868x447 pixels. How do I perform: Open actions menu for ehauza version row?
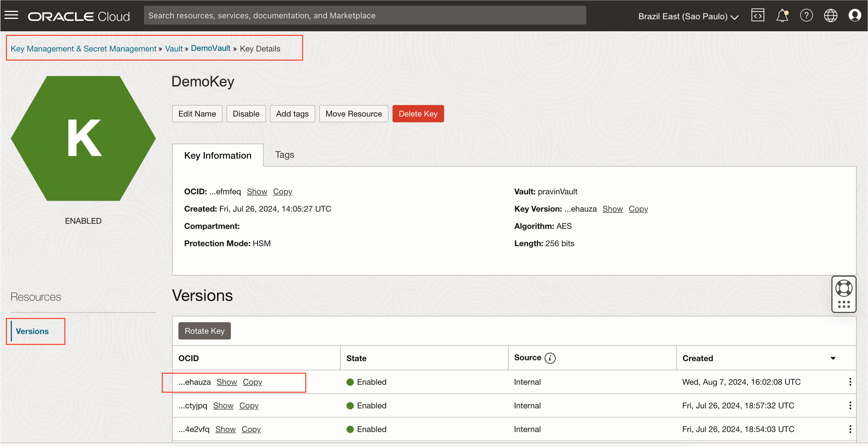pyautogui.click(x=850, y=382)
